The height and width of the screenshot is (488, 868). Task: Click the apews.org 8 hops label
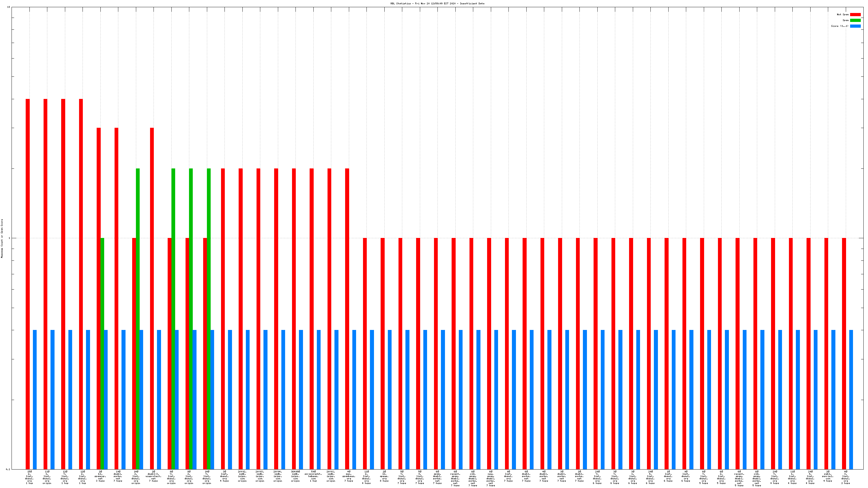point(384,476)
